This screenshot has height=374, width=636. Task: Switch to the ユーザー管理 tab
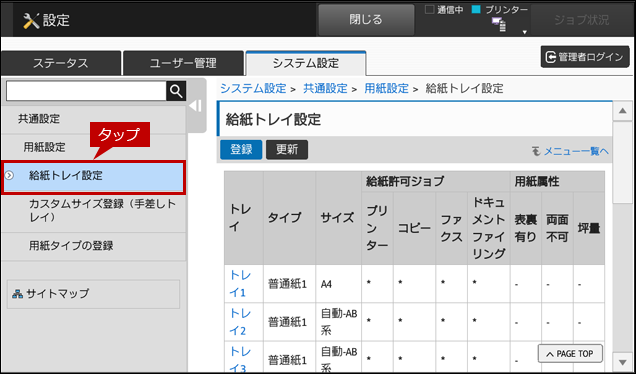(183, 63)
